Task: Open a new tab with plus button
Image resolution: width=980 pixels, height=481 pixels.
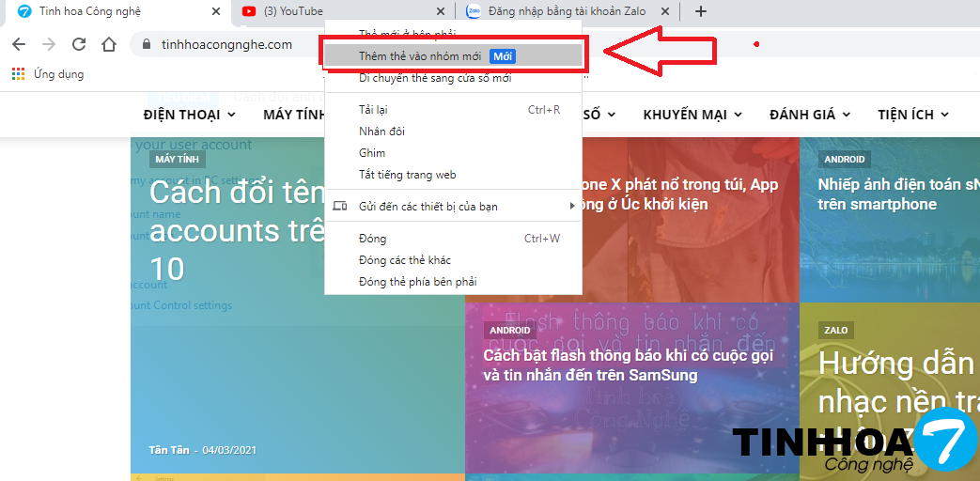Action: click(x=700, y=12)
